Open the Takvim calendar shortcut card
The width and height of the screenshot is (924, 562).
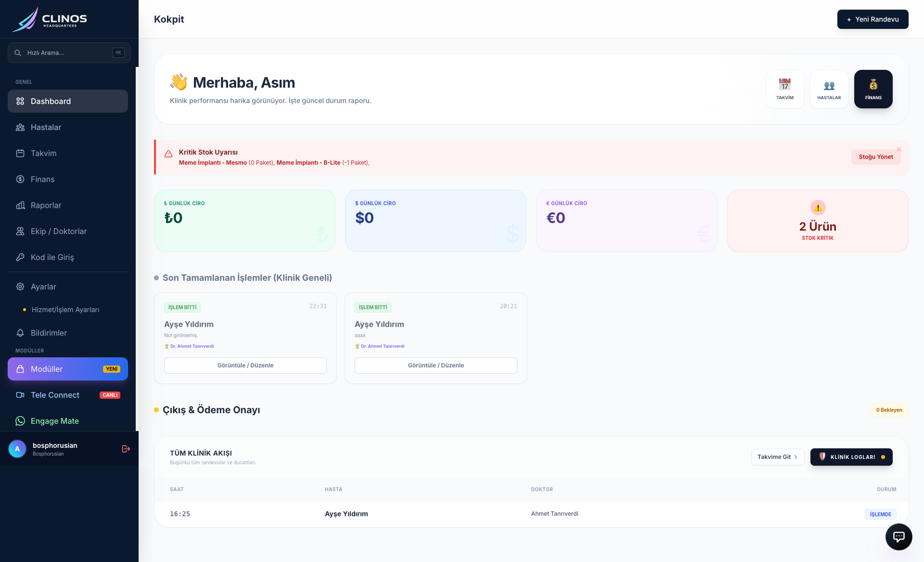click(x=784, y=89)
